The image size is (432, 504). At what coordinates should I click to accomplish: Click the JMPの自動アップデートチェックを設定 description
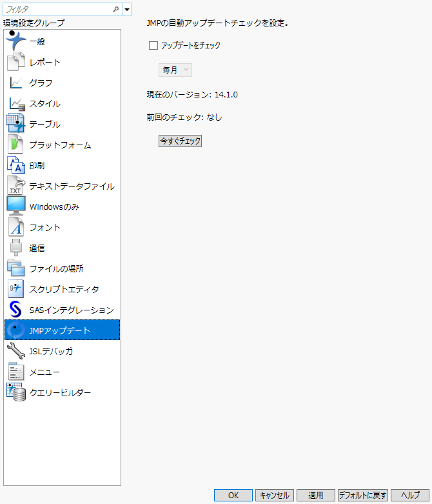[217, 23]
